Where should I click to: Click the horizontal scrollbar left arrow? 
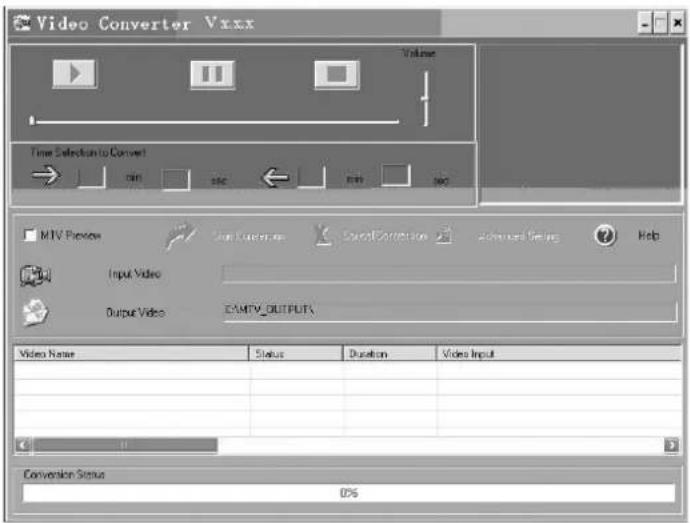coord(23,445)
